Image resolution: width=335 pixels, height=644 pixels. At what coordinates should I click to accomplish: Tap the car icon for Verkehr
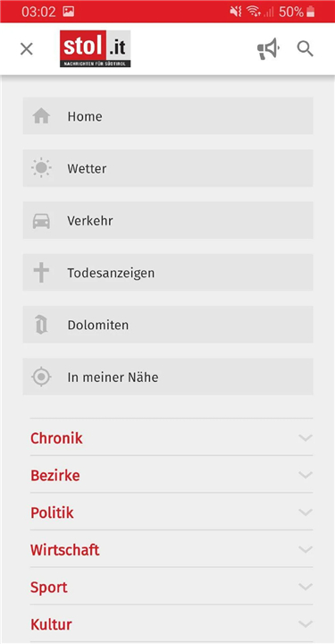pos(41,221)
